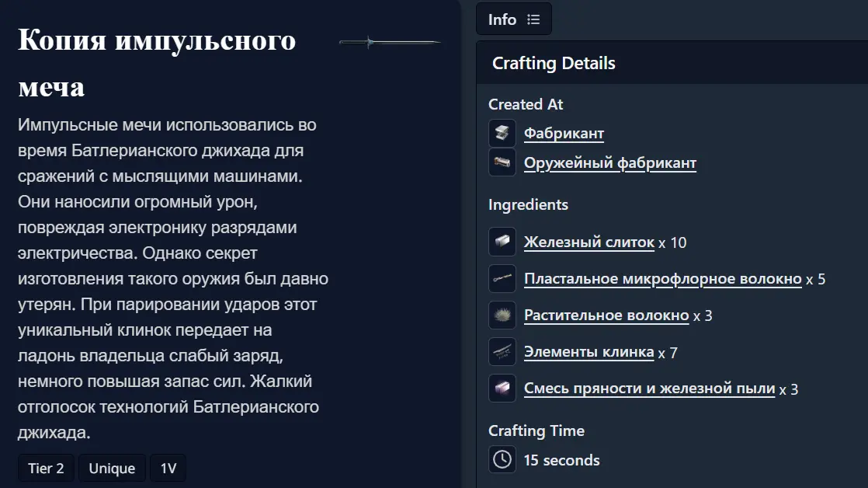Screen dimensions: 868x488
Task: Open the Фабрикант link
Action: tap(564, 134)
